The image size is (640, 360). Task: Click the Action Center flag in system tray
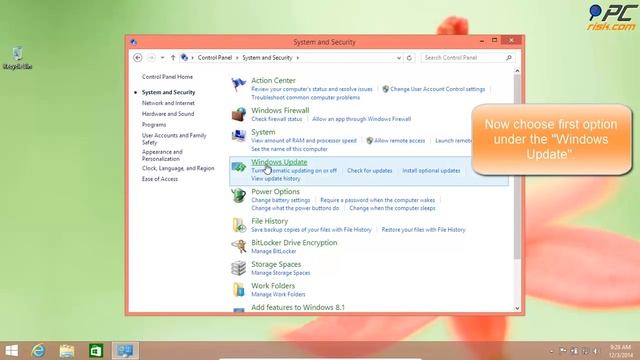coord(563,351)
